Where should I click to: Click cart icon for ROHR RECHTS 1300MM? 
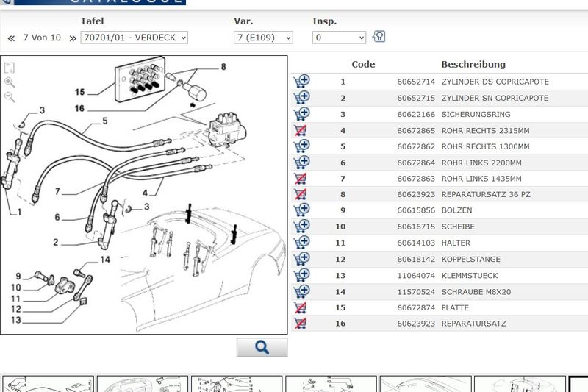(301, 146)
